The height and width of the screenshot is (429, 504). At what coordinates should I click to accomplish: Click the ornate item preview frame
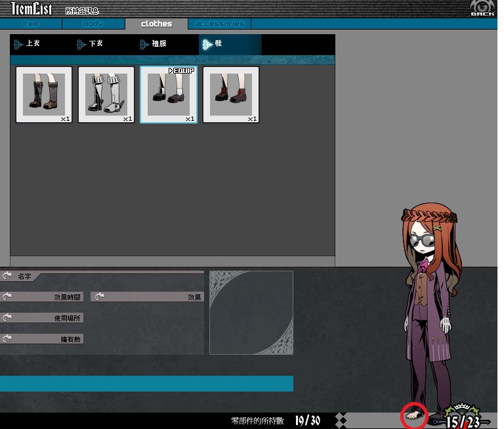251,313
